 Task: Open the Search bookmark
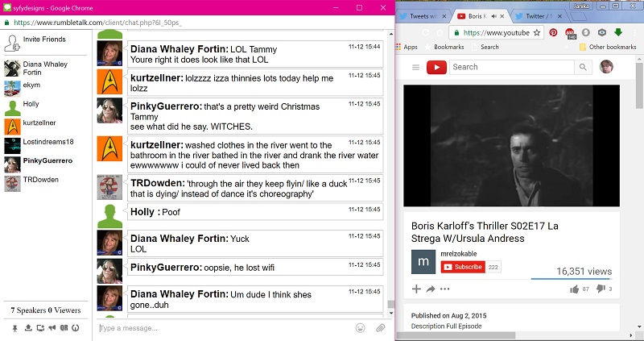(x=485, y=47)
